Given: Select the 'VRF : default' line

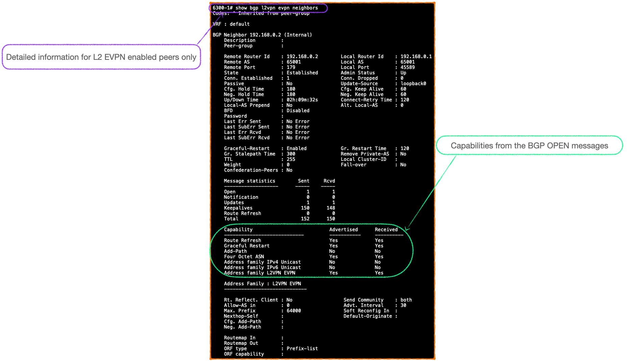Looking at the screenshot, I should click(231, 24).
